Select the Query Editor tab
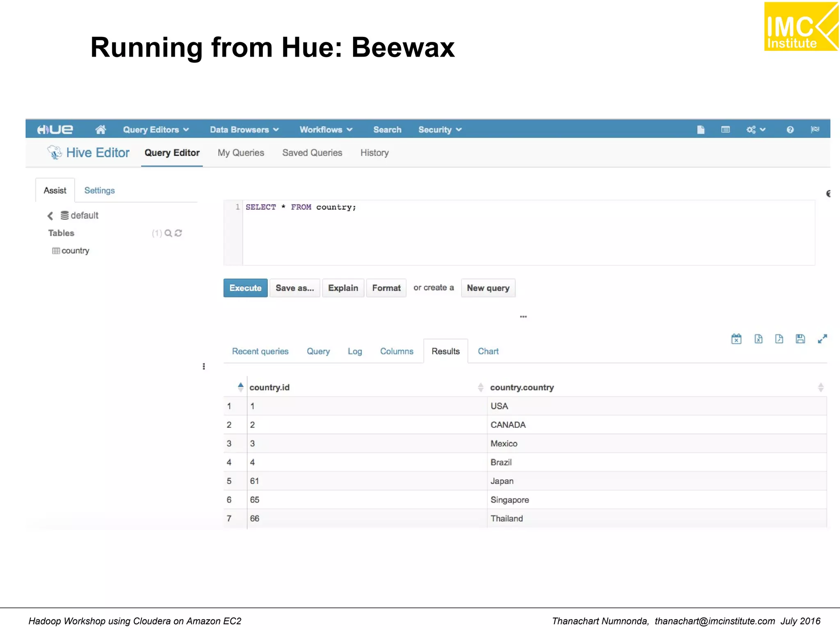 [x=172, y=153]
